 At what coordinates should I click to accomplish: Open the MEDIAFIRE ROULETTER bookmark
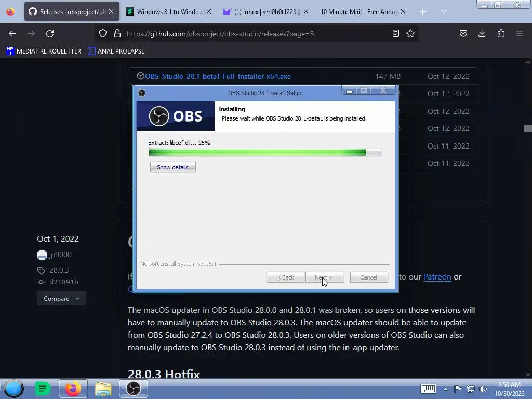click(x=44, y=51)
